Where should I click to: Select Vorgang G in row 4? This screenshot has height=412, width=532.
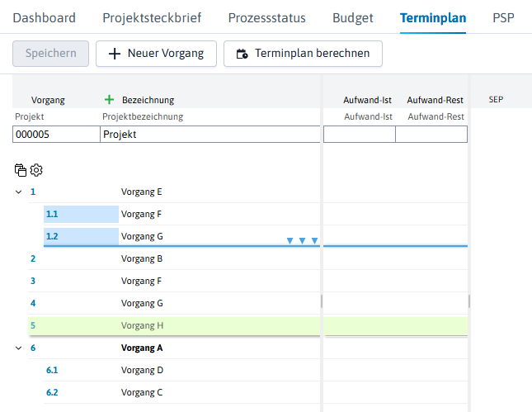pyautogui.click(x=142, y=303)
